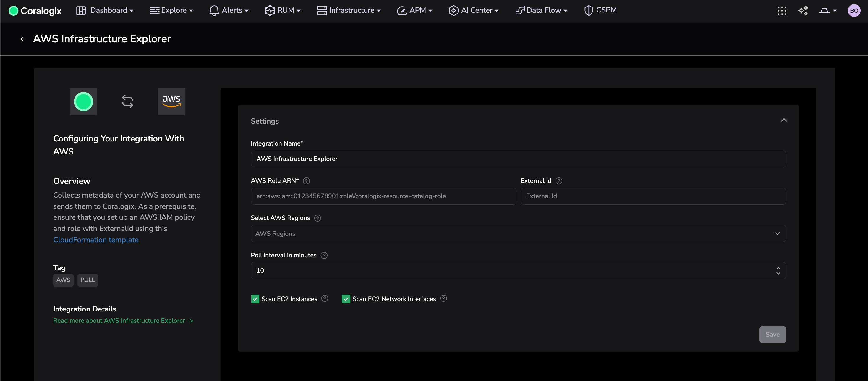The width and height of the screenshot is (868, 381).
Task: Click the Save button
Action: (772, 335)
